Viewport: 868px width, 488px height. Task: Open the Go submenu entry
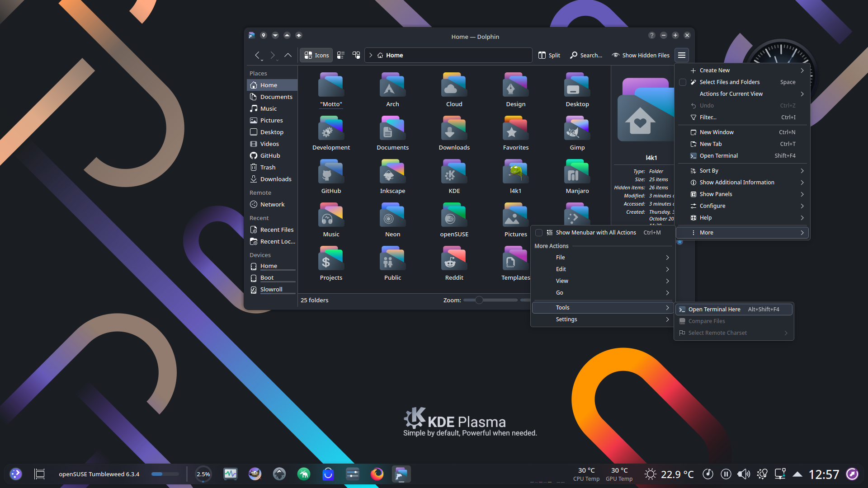pos(602,293)
